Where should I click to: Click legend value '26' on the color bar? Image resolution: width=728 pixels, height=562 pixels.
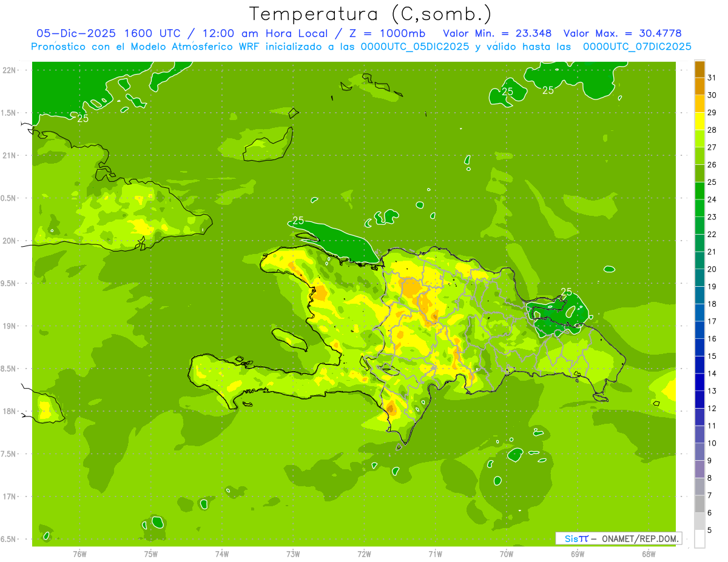coord(712,164)
